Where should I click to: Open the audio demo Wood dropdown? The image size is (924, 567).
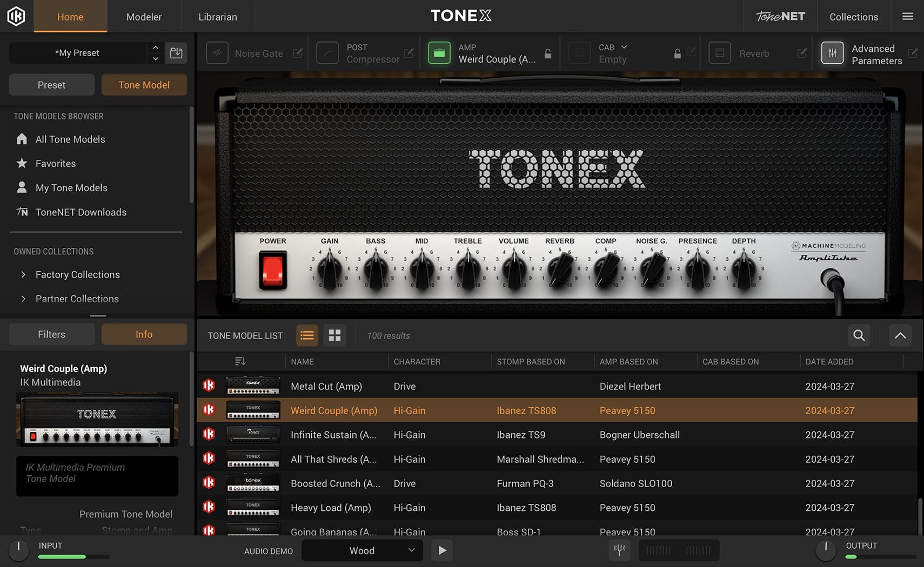[362, 550]
